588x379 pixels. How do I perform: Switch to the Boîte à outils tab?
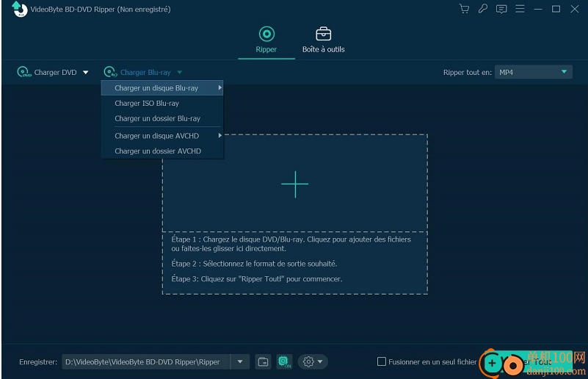click(323, 40)
